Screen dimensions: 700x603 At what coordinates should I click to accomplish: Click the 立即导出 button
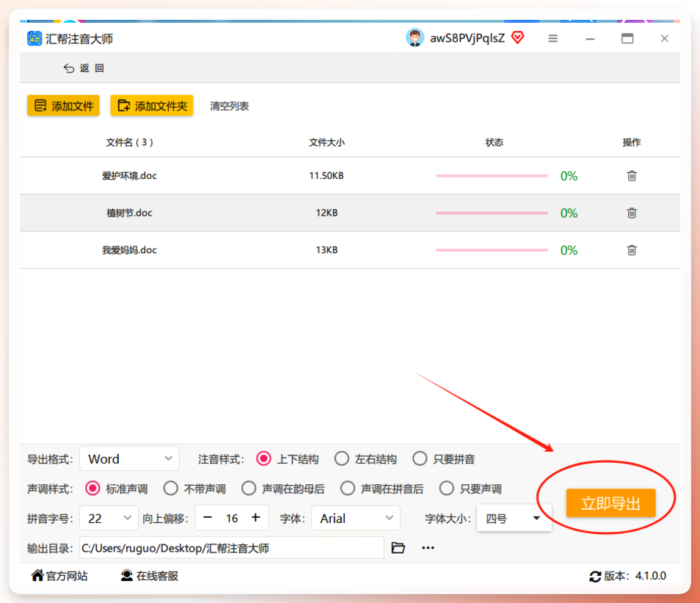610,503
